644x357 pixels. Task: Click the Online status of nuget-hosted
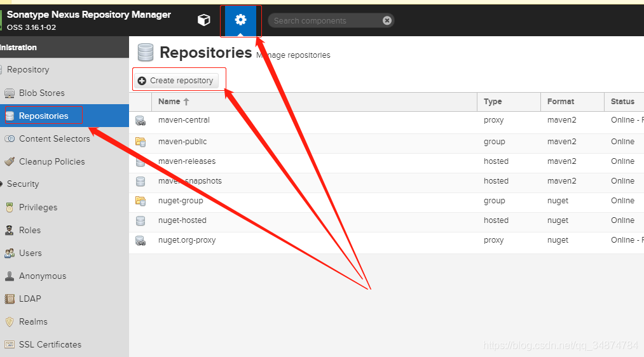pos(622,220)
